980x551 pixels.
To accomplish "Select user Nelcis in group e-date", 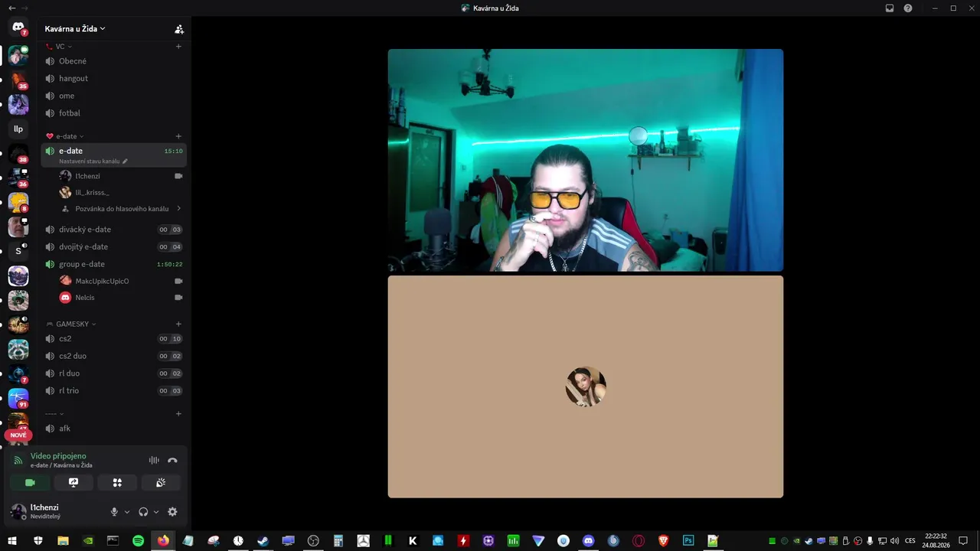I will [x=121, y=297].
